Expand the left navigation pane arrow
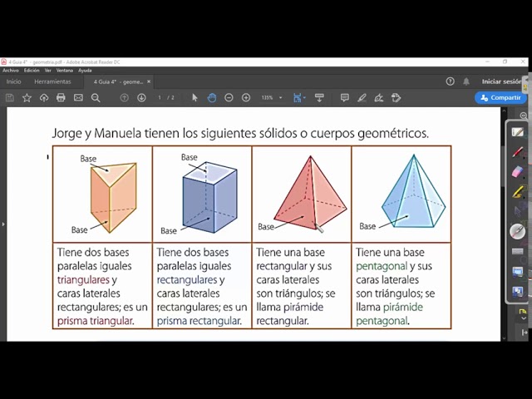Image resolution: width=532 pixels, height=399 pixels. [x=3, y=224]
